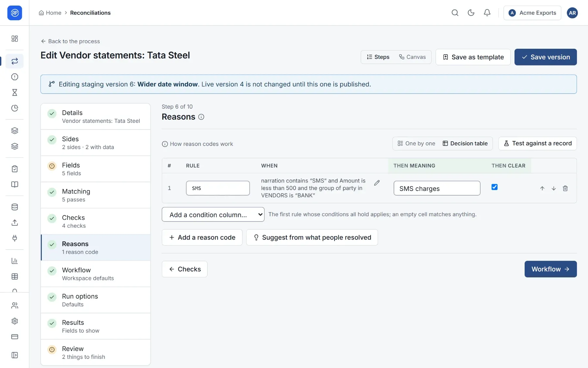Viewport: 588px width, 368px height.
Task: Open the settings gear in the sidebar
Action: click(x=15, y=321)
